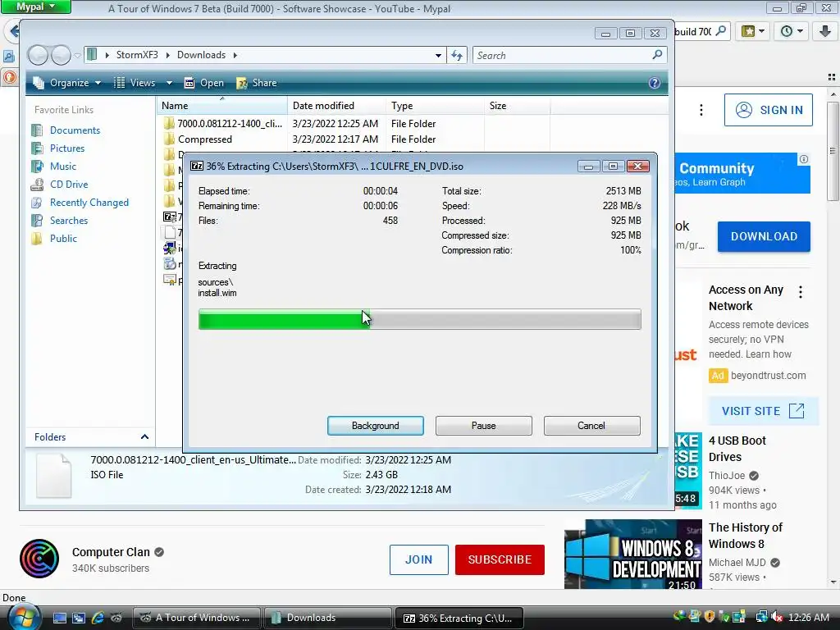Click the Explorer help question mark icon
840x630 pixels.
(654, 83)
